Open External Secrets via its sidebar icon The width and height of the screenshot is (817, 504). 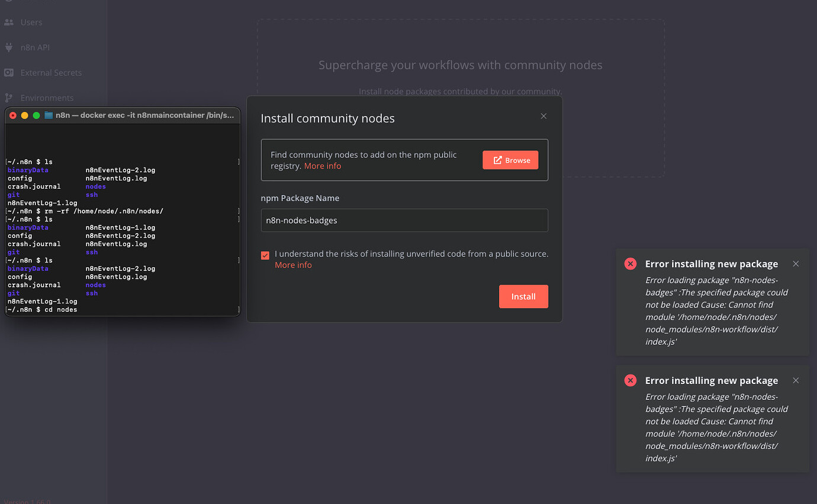tap(9, 72)
